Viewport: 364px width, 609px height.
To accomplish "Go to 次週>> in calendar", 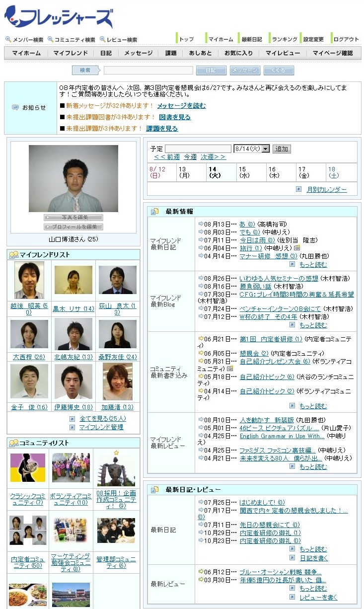I will (x=213, y=157).
